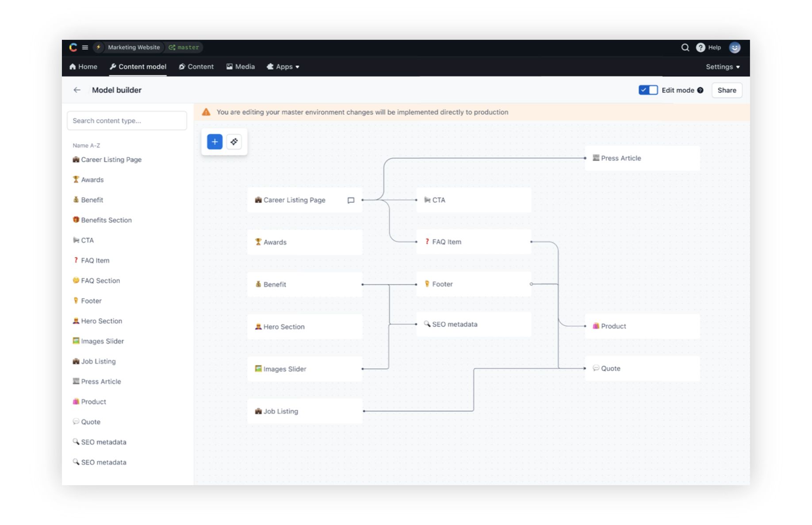
Task: Open the user avatar menu
Action: pos(735,47)
